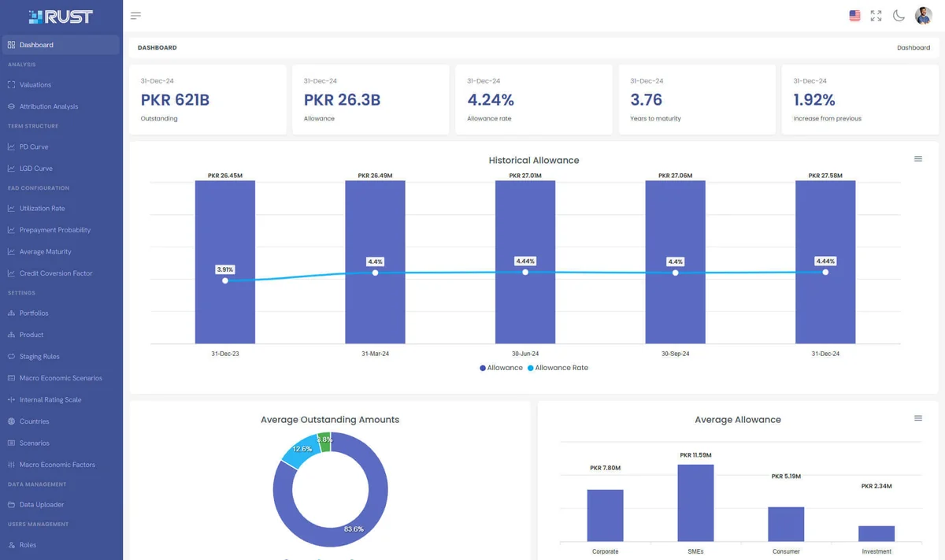The image size is (945, 560).
Task: Click the 3.91% rate label on the chart
Action: 225,269
